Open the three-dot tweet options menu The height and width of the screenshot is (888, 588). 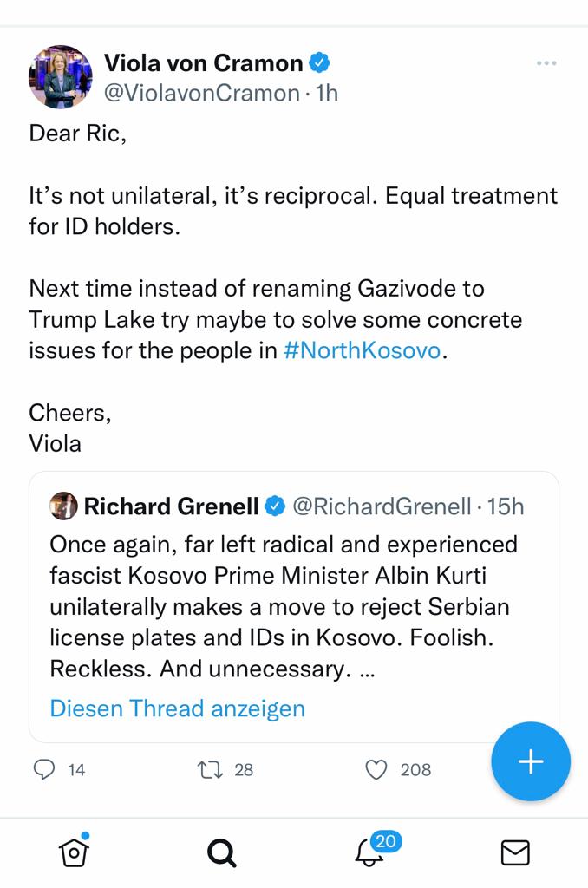pyautogui.click(x=546, y=63)
